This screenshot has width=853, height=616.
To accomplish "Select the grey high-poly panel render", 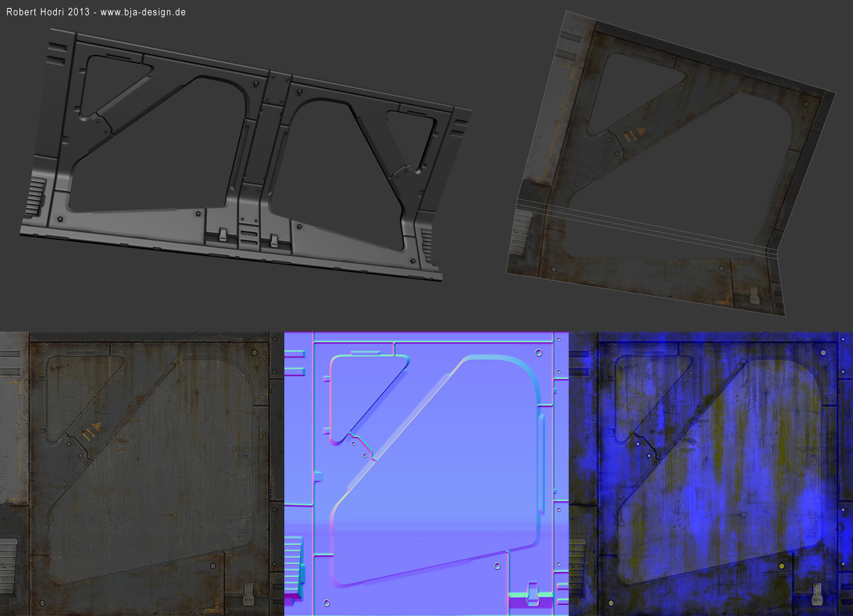I will pos(246,155).
